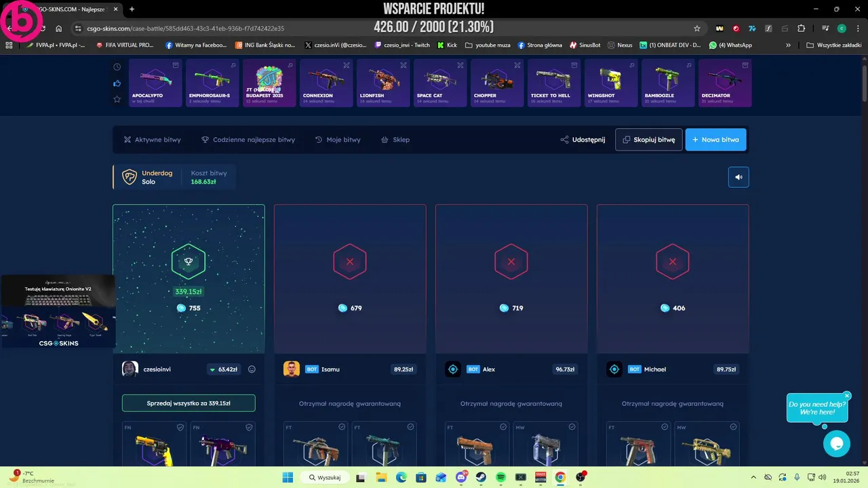Mute battle sounds with the speaker button
The image size is (868, 488).
coord(738,177)
